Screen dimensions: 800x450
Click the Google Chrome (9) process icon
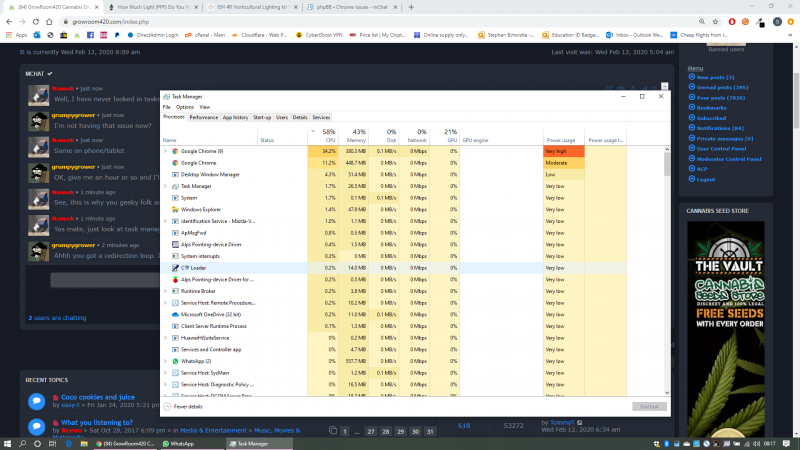tap(175, 151)
